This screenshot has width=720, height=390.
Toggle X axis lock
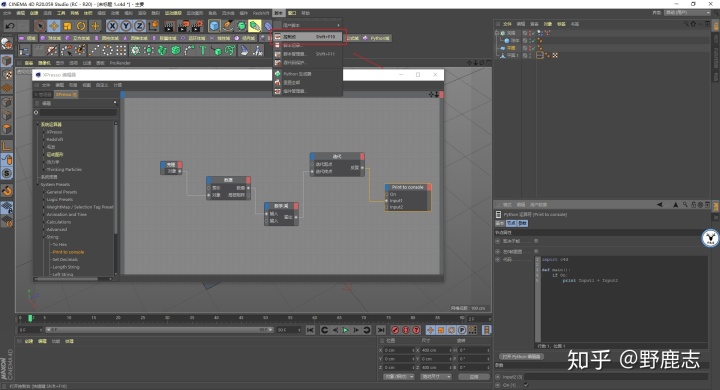pos(112,26)
